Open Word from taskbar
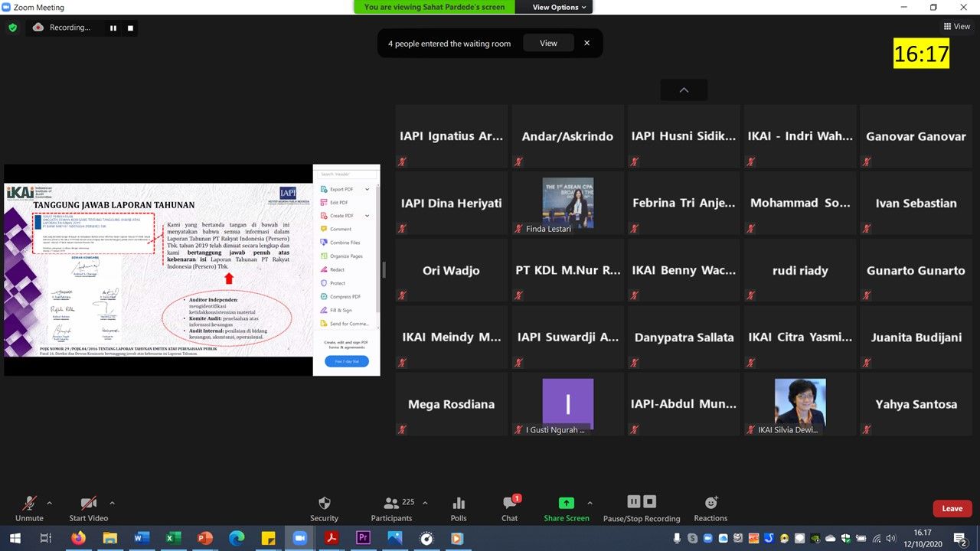The image size is (980, 551). click(x=142, y=538)
